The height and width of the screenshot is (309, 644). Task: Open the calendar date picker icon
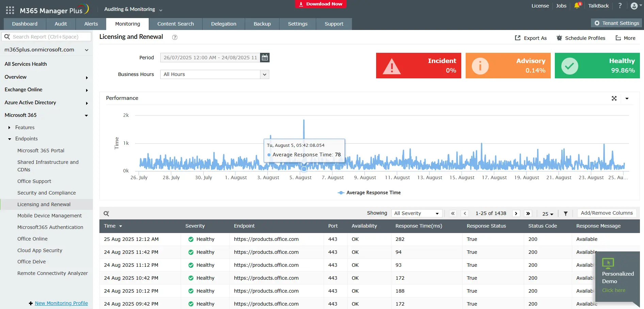[x=265, y=58]
